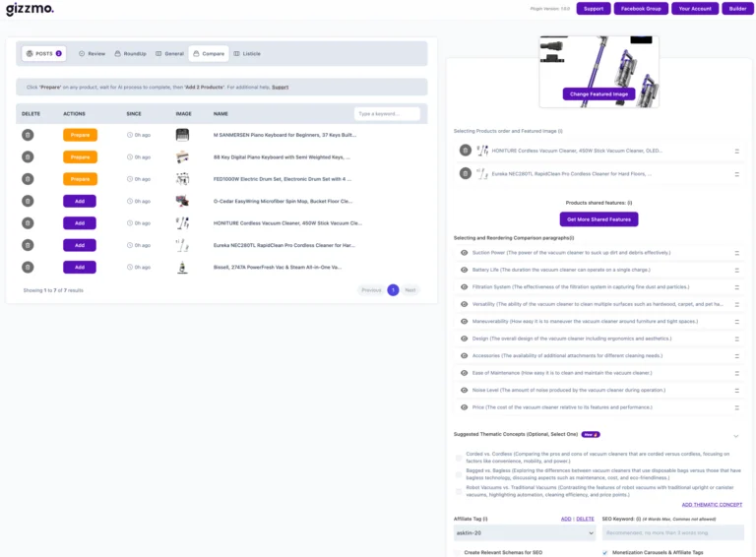Collapse the Suggested Thematic Concepts section
Viewport: 756px width, 557px height.
click(x=735, y=435)
